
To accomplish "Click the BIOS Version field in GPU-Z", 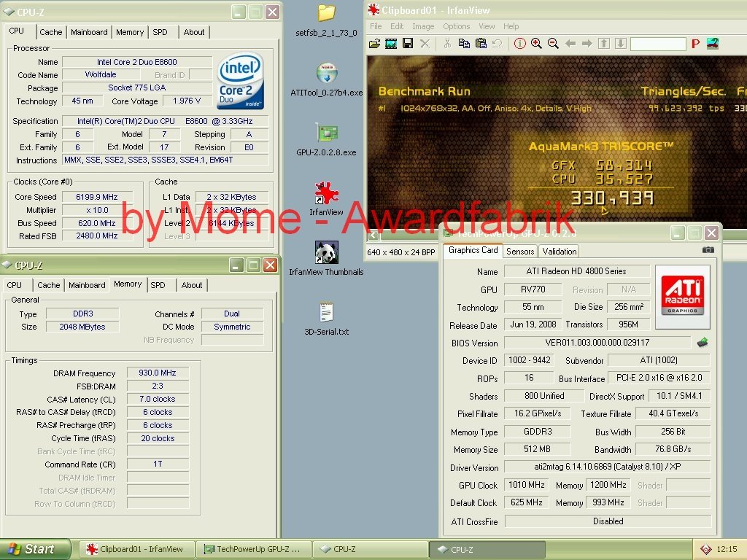I will point(597,343).
